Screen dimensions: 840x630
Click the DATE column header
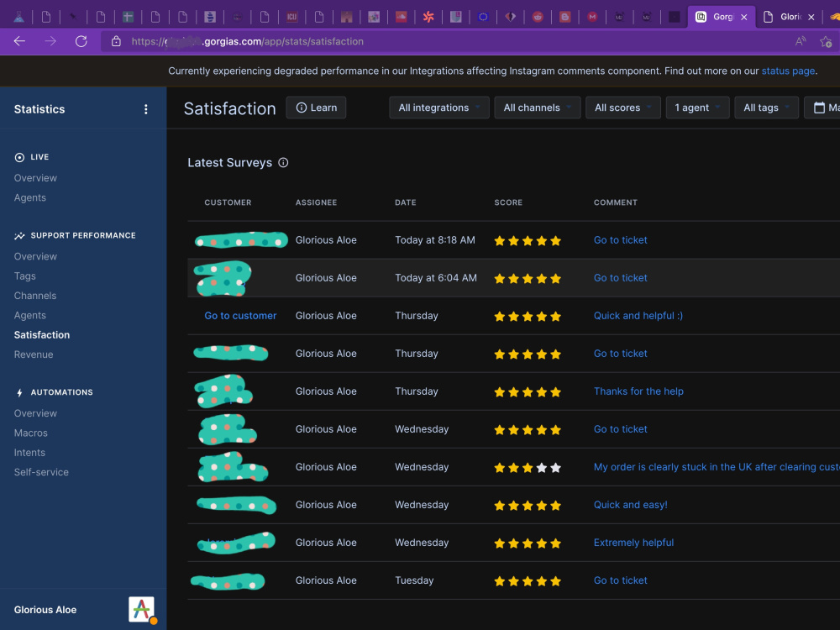(406, 202)
